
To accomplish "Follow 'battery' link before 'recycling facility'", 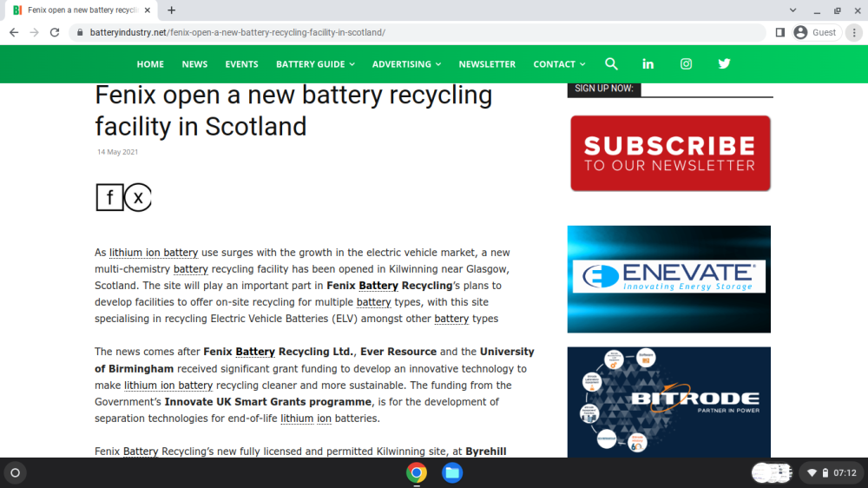I will tap(190, 269).
